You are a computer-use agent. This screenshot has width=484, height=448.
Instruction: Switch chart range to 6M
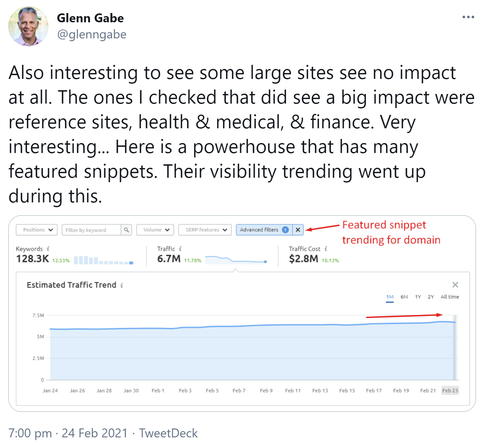click(404, 297)
